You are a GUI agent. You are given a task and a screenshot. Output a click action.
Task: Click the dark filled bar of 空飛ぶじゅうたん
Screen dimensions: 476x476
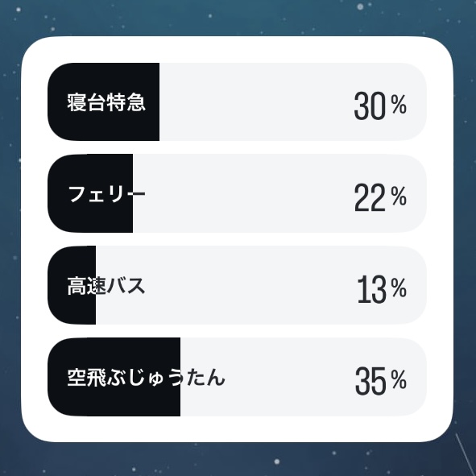point(114,377)
